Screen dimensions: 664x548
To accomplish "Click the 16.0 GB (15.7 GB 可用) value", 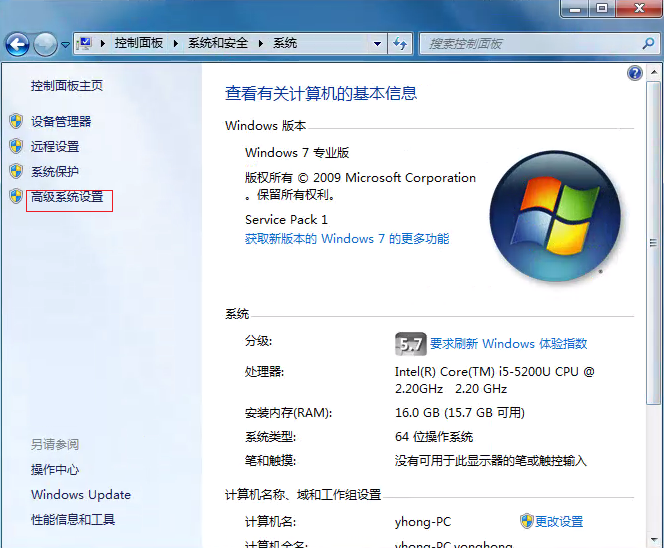I will [460, 412].
